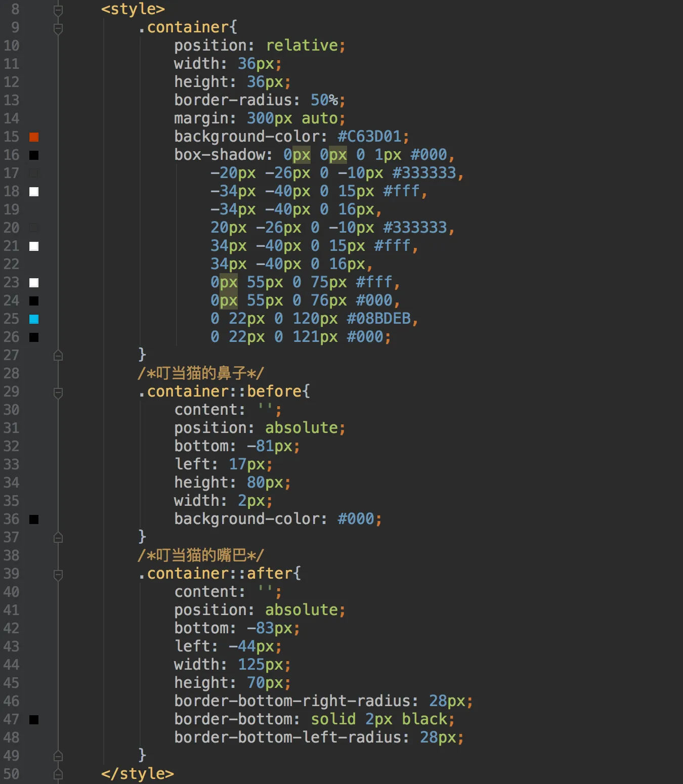Image resolution: width=683 pixels, height=784 pixels.
Task: Place cursor in the opening <style> tag
Action: (x=133, y=9)
